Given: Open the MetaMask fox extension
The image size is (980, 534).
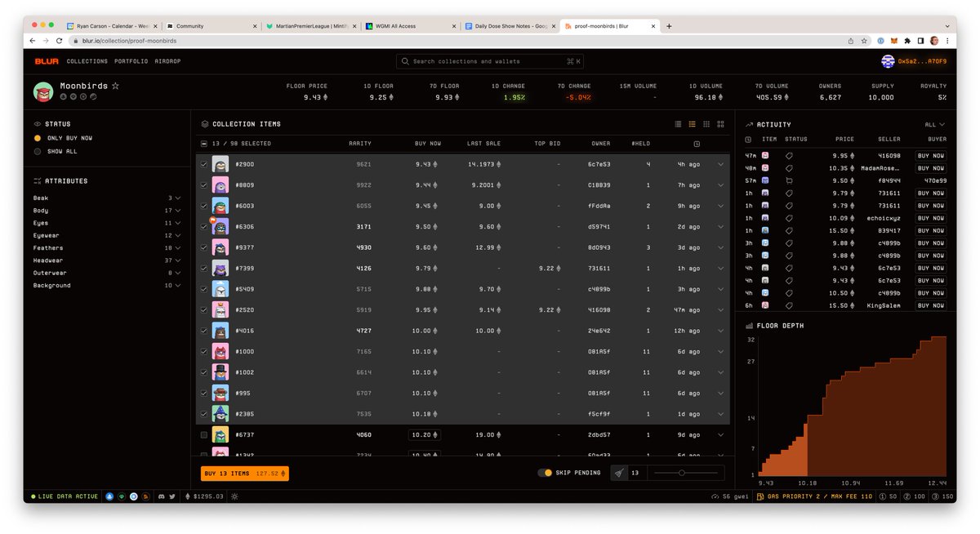Looking at the screenshot, I should pyautogui.click(x=893, y=40).
